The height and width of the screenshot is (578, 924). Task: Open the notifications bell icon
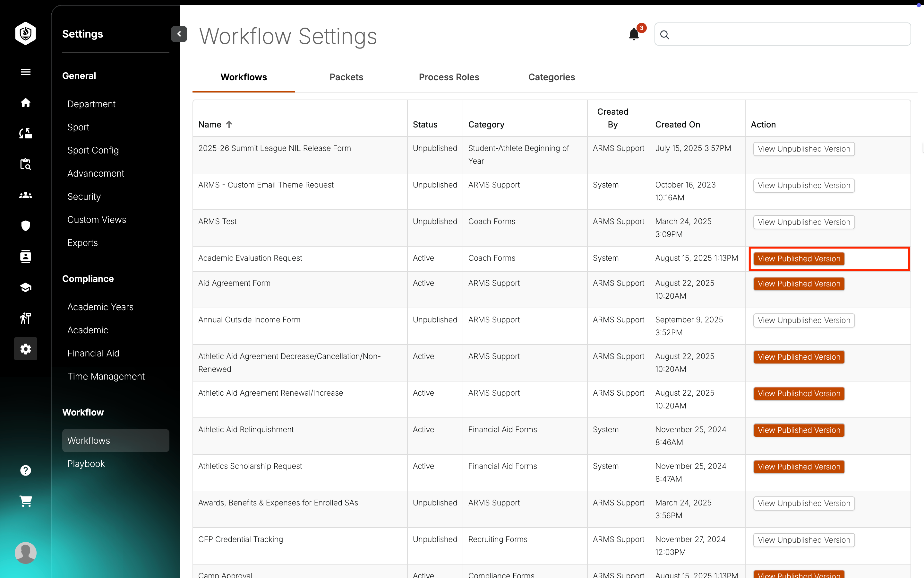tap(634, 34)
